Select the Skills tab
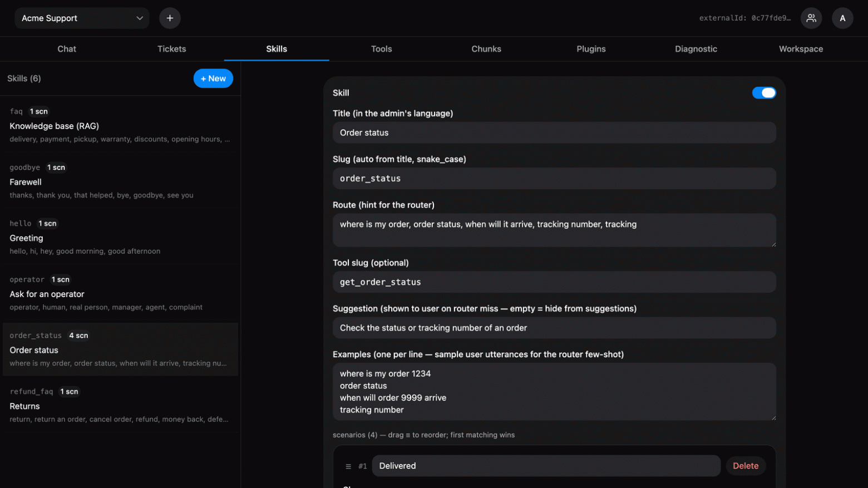868x488 pixels. click(x=277, y=49)
